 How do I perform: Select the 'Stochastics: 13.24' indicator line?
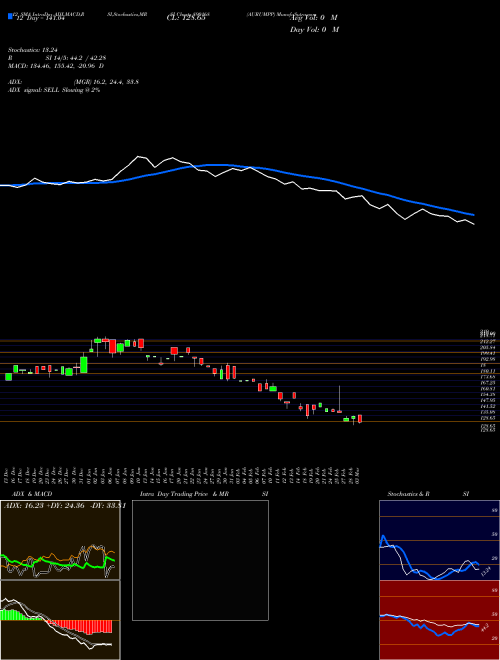click(x=32, y=48)
